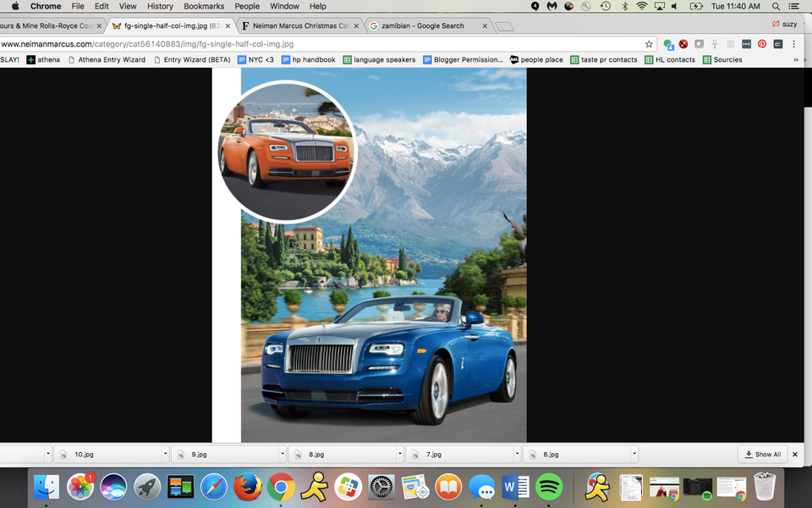Screen dimensions: 812x508
Task: Expand the 6.jpg download options arrow
Action: [x=634, y=454]
